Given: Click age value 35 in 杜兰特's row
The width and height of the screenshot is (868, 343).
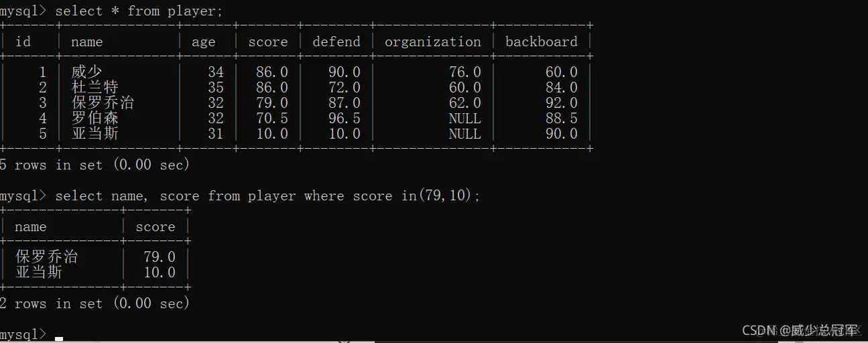Looking at the screenshot, I should [x=216, y=87].
